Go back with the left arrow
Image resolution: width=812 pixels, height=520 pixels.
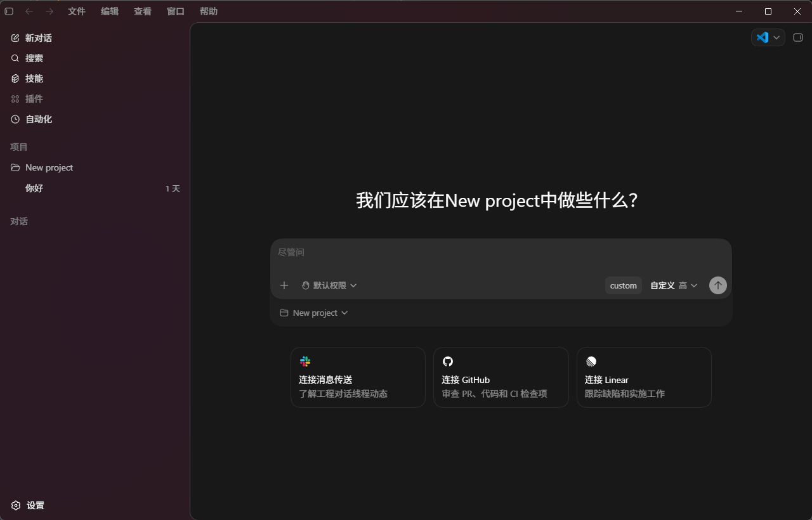[x=29, y=11]
